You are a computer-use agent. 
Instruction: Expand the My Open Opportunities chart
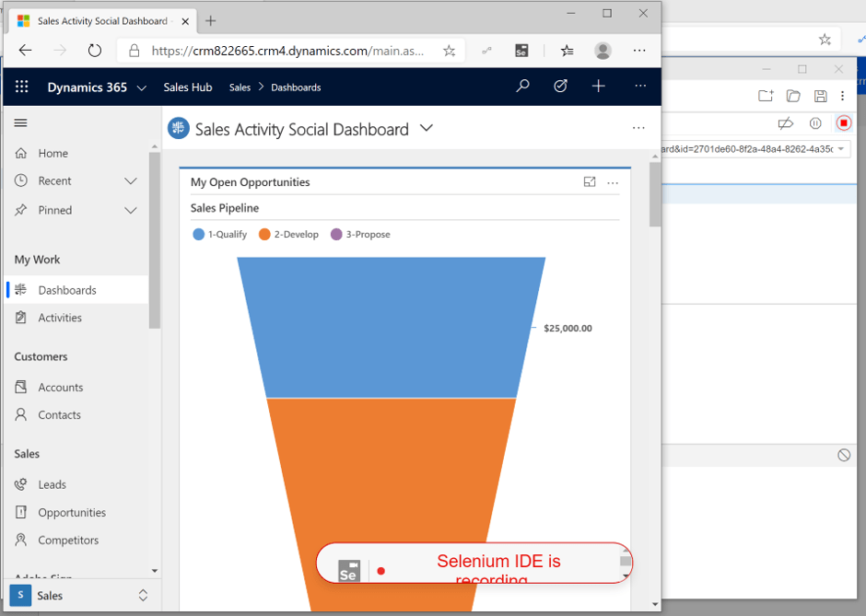click(x=590, y=182)
